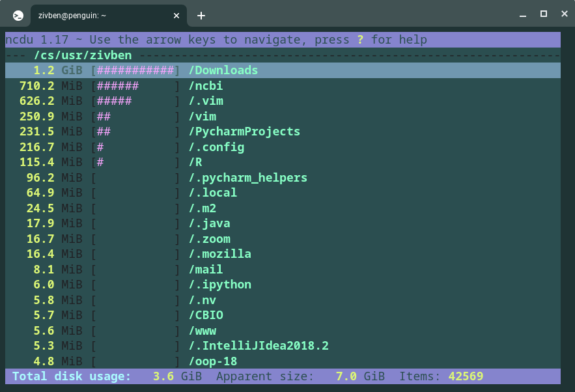The width and height of the screenshot is (575, 392).
Task: Click the /cs/usr/zivben path header
Action: pos(83,55)
